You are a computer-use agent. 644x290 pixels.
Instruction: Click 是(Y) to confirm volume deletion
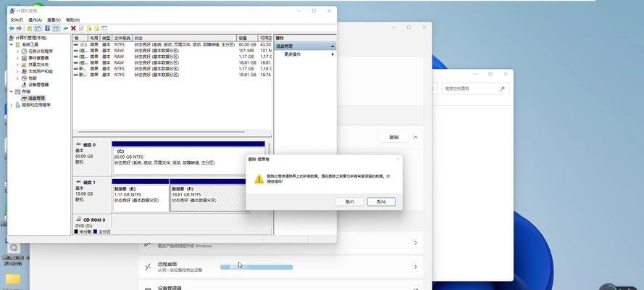coord(350,202)
